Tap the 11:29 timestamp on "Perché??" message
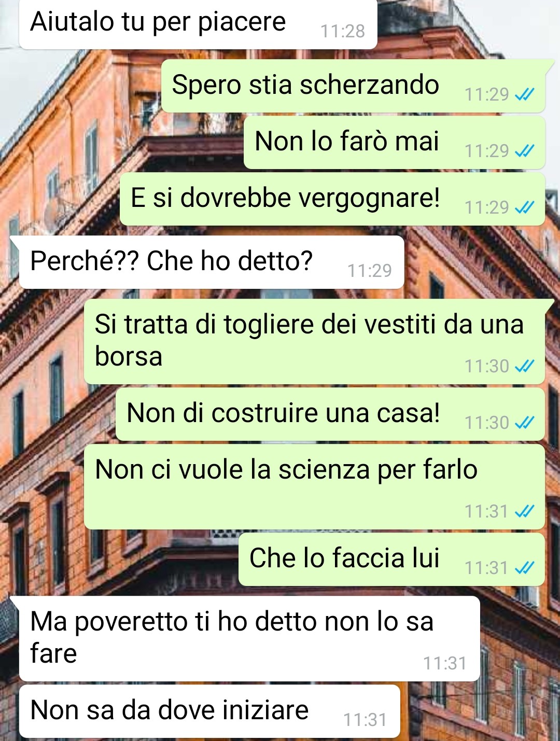 point(370,271)
